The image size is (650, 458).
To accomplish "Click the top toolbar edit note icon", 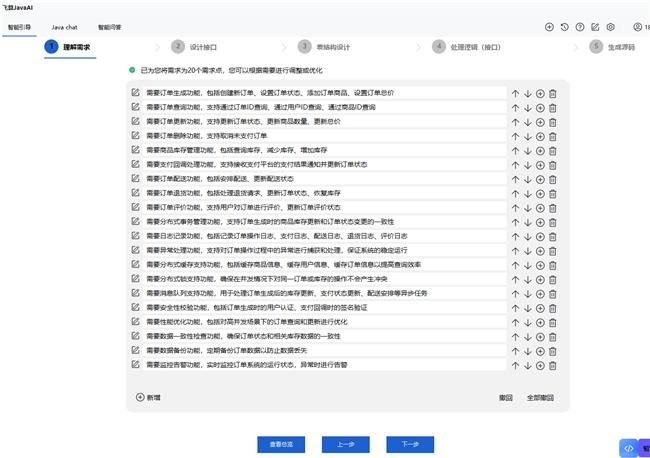I will 595,27.
